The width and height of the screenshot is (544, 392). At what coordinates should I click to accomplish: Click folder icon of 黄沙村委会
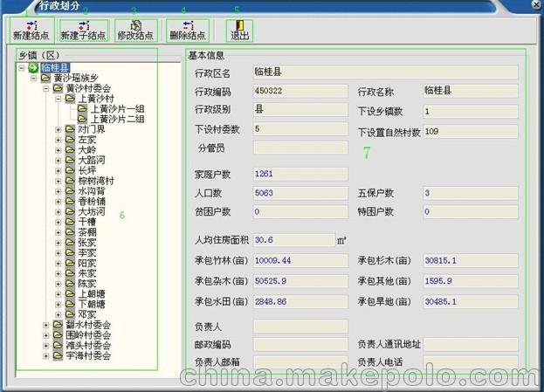point(58,88)
